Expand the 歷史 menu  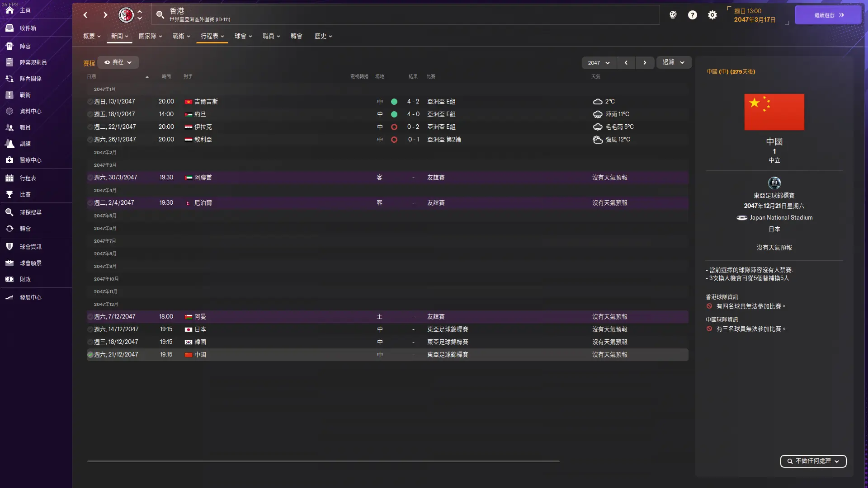point(323,36)
